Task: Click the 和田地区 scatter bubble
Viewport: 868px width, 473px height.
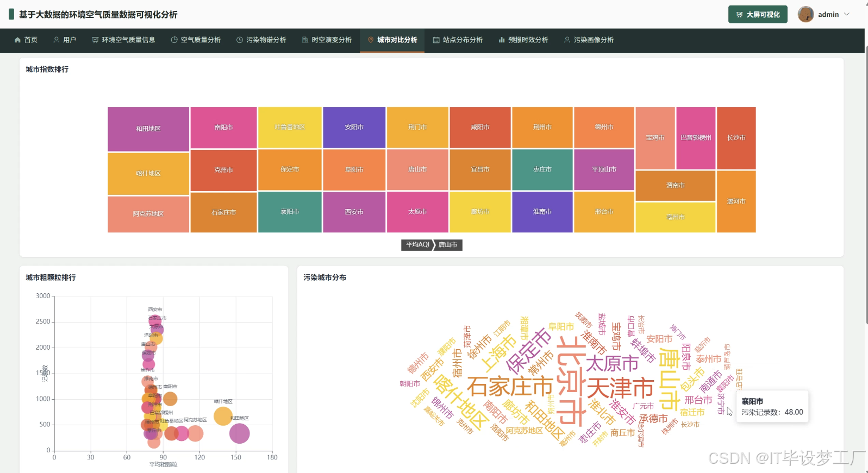Action: 239,434
